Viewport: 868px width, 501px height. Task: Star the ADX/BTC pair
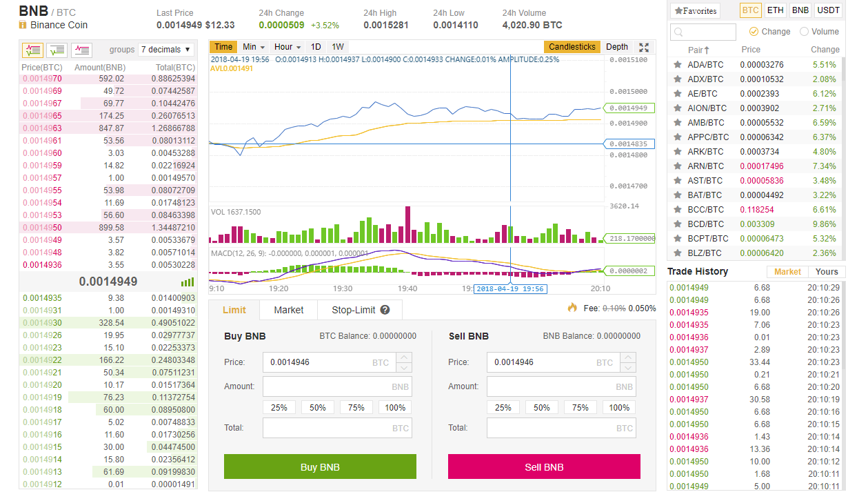tap(678, 79)
